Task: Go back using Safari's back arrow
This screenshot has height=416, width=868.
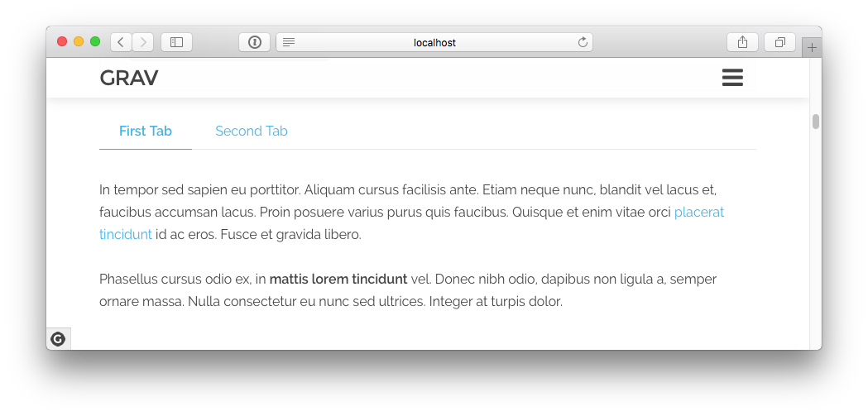Action: coord(122,42)
